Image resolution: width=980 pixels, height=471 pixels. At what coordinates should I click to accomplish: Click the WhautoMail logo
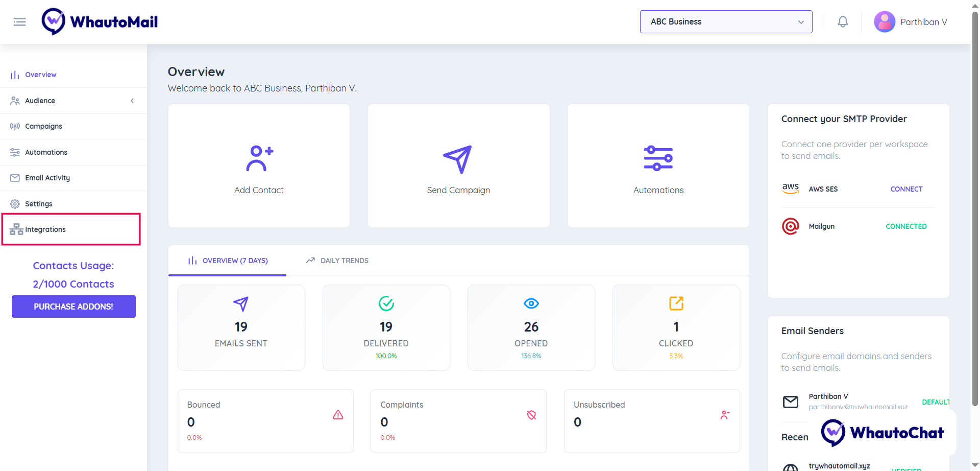click(x=100, y=22)
